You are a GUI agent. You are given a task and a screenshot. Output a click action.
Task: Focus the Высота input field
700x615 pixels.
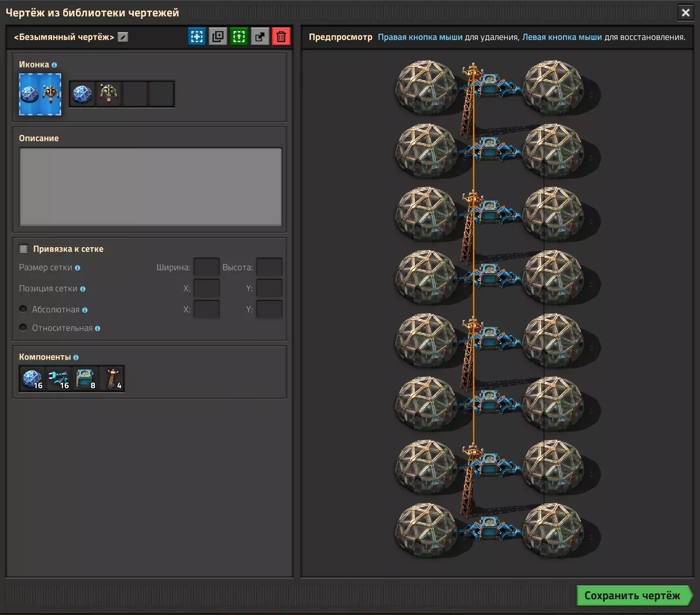pos(269,267)
